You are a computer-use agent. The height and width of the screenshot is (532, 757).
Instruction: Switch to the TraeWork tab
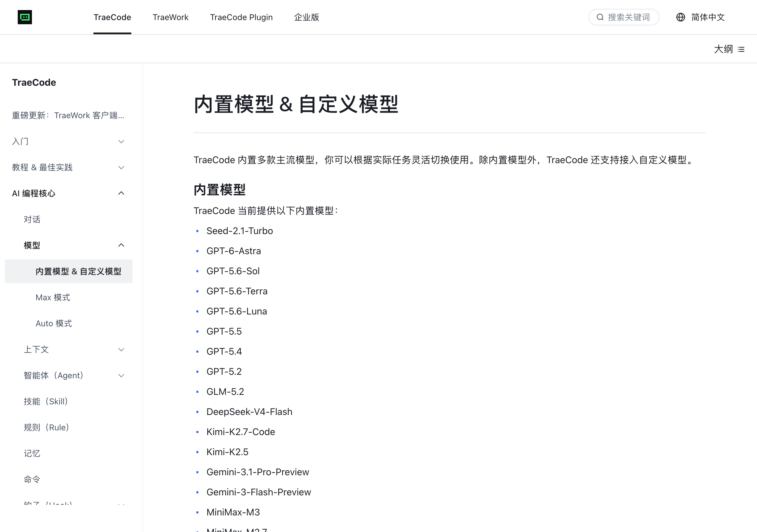click(170, 17)
